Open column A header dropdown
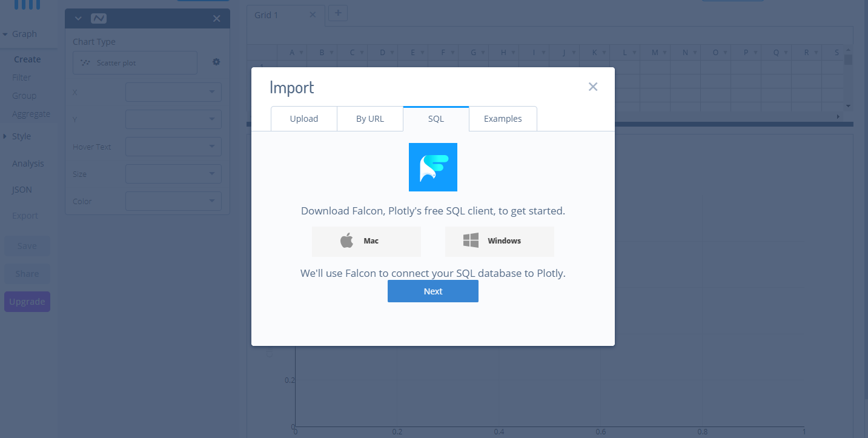This screenshot has width=868, height=438. 301,53
